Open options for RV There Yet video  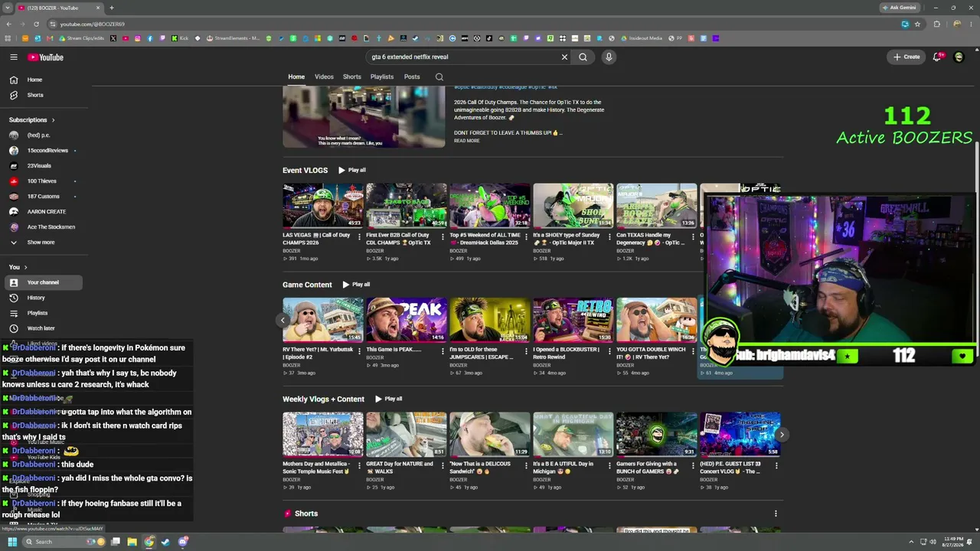pos(359,353)
